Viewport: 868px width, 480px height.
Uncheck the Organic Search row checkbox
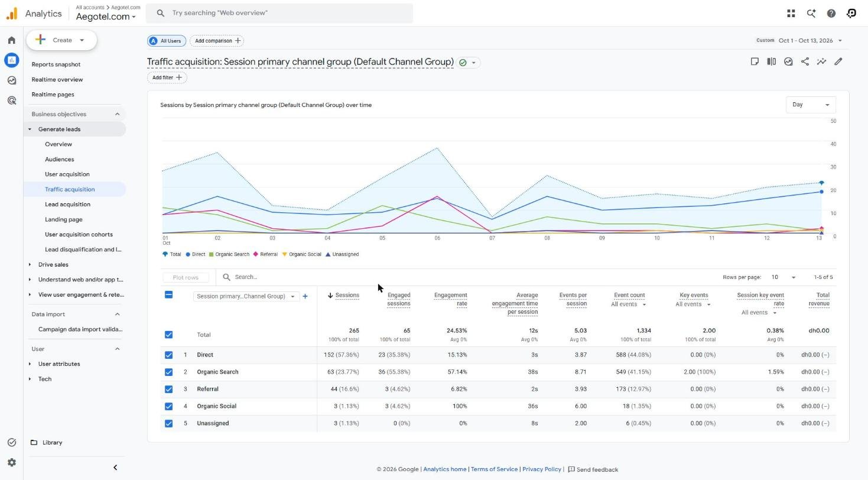[168, 372]
